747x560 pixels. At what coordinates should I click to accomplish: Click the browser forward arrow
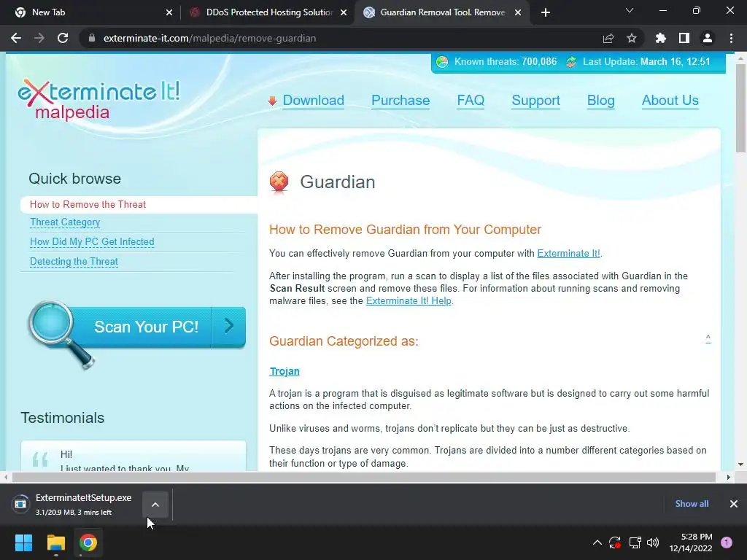coord(39,38)
